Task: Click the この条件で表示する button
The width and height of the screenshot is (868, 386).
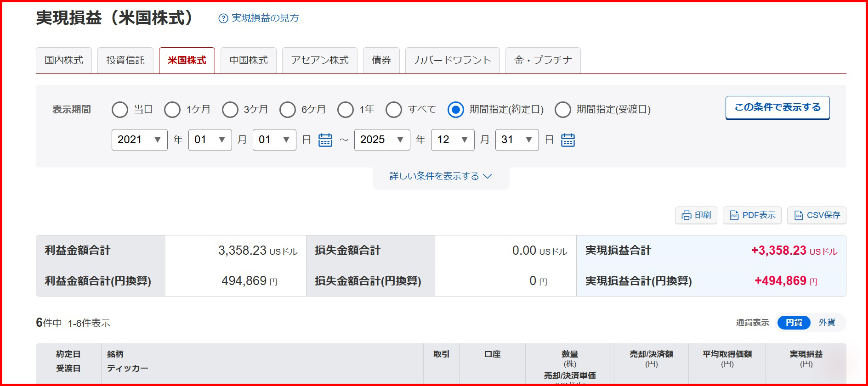Action: click(777, 107)
